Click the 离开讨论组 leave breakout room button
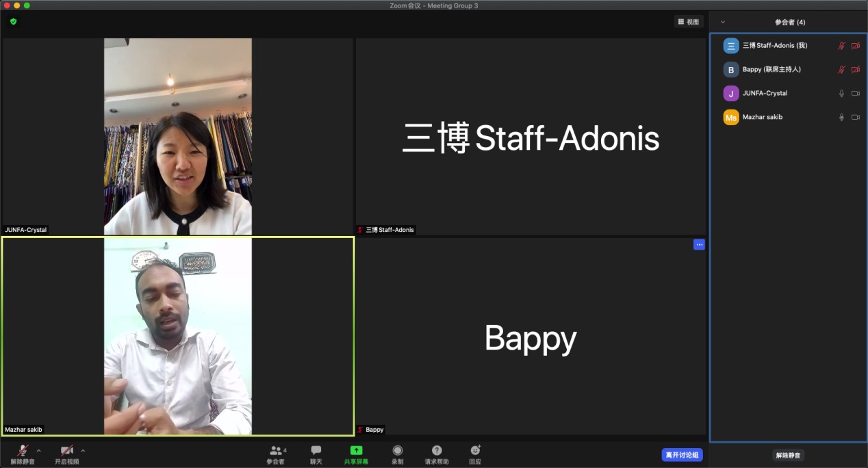 [x=682, y=455]
